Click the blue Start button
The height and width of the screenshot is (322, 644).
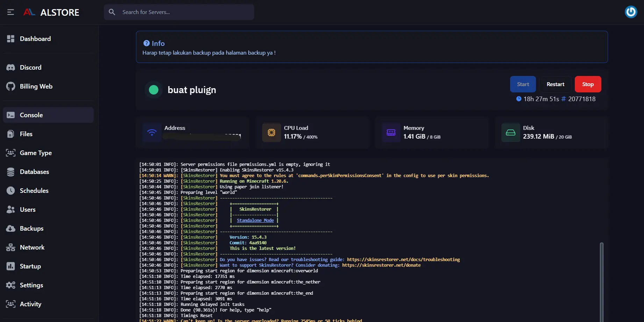(523, 84)
